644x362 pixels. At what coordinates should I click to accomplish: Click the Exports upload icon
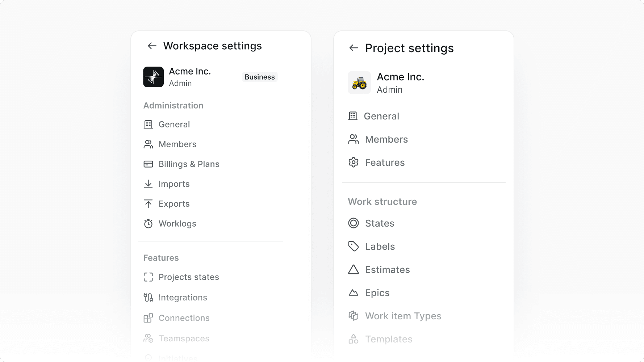(148, 203)
